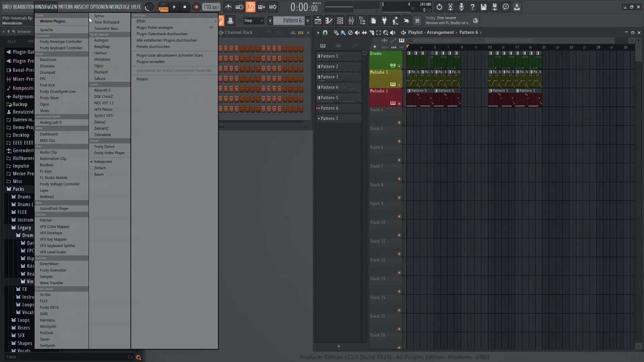Click Fruity Nexus reFX instrument entry

click(x=103, y=109)
